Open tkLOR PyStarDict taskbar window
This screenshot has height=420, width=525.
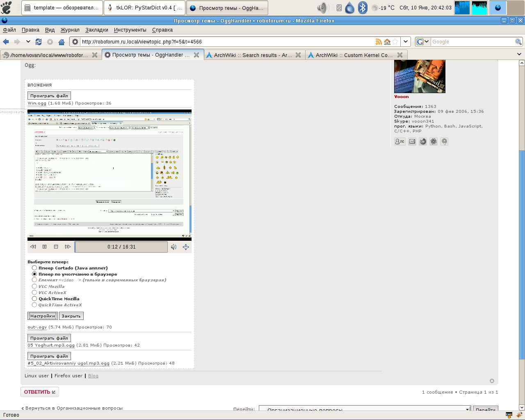(144, 8)
